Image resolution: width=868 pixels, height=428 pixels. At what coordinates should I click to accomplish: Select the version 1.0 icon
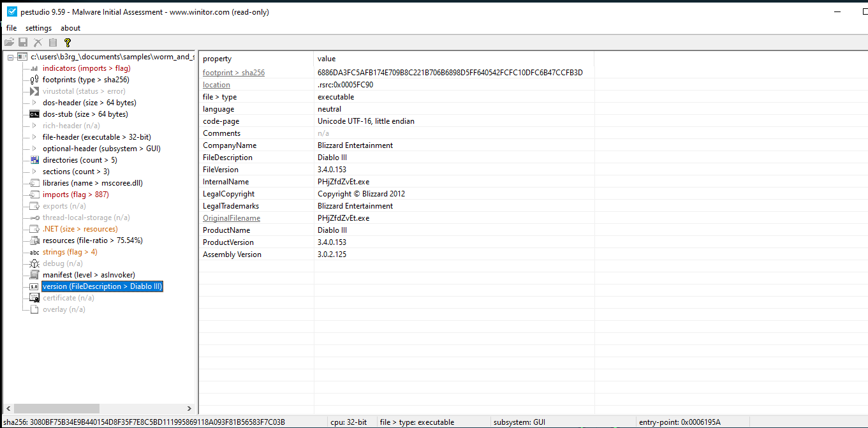click(x=34, y=286)
